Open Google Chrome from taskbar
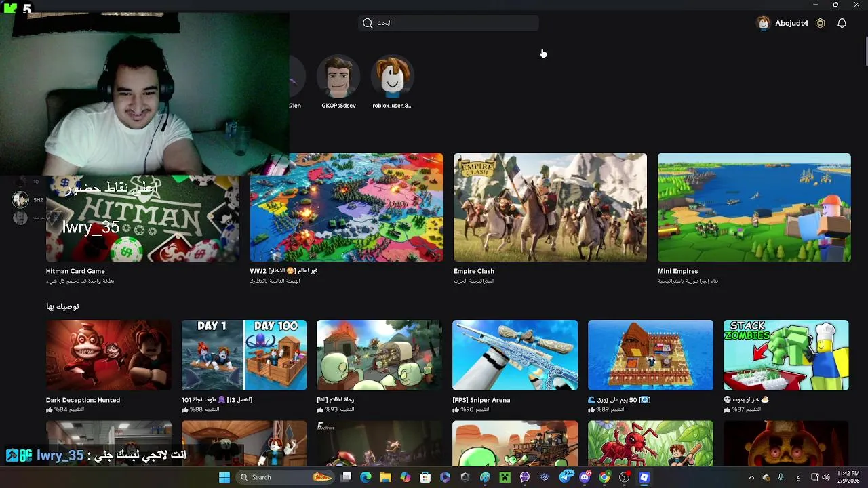Image resolution: width=868 pixels, height=488 pixels. (x=604, y=477)
